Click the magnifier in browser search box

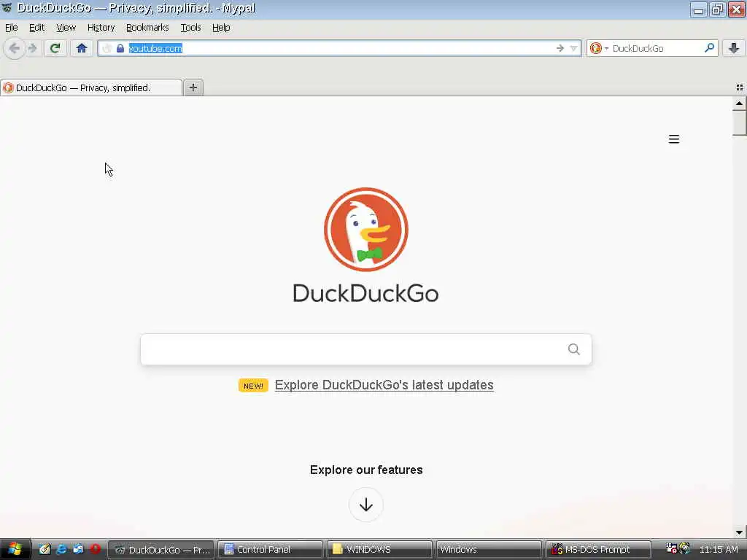pyautogui.click(x=709, y=47)
